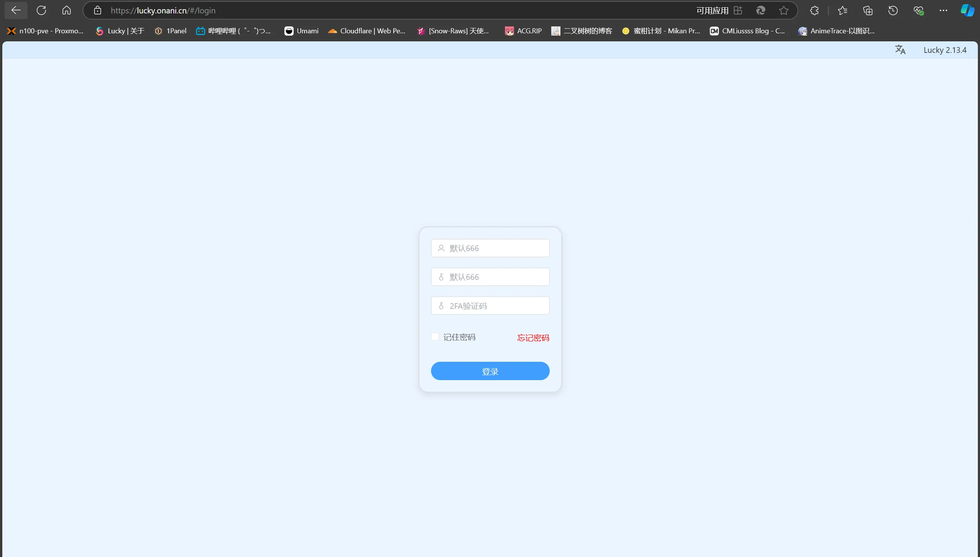Open the 1Panel bookmark
Viewport: 980px width, 557px height.
[170, 31]
